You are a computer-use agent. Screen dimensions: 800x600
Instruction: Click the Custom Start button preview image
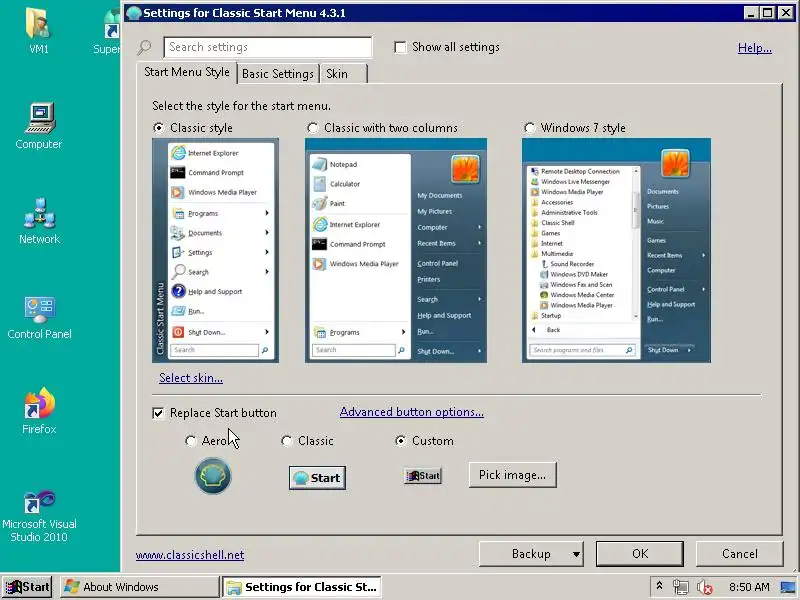pos(422,476)
